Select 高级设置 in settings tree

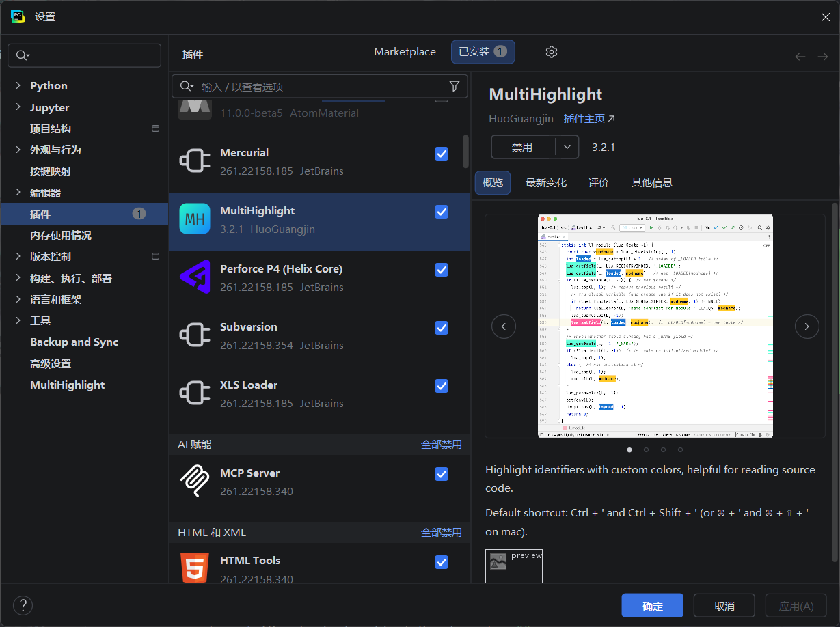click(51, 363)
